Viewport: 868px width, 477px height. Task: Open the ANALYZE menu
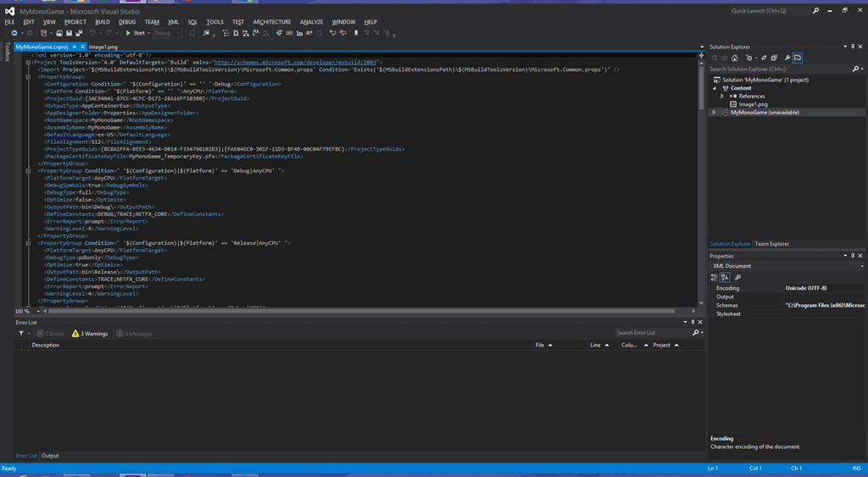[x=312, y=22]
